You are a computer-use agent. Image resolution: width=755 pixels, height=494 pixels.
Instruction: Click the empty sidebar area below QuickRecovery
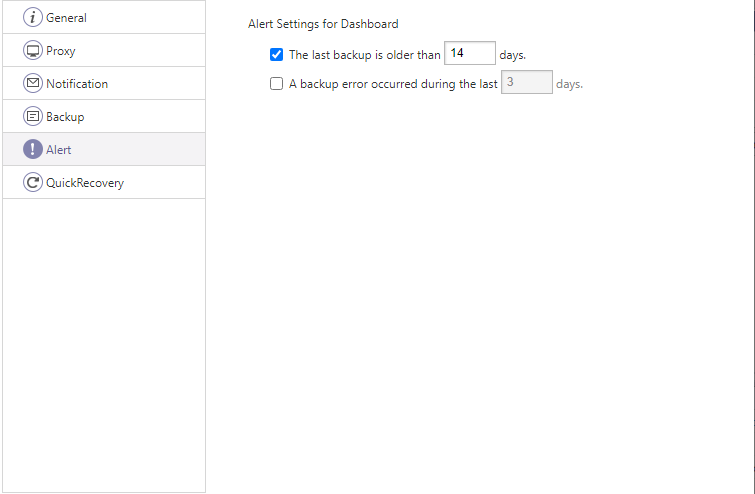coord(104,340)
